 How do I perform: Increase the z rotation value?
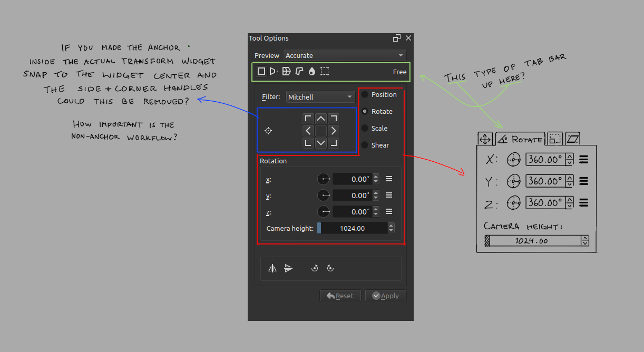click(376, 209)
